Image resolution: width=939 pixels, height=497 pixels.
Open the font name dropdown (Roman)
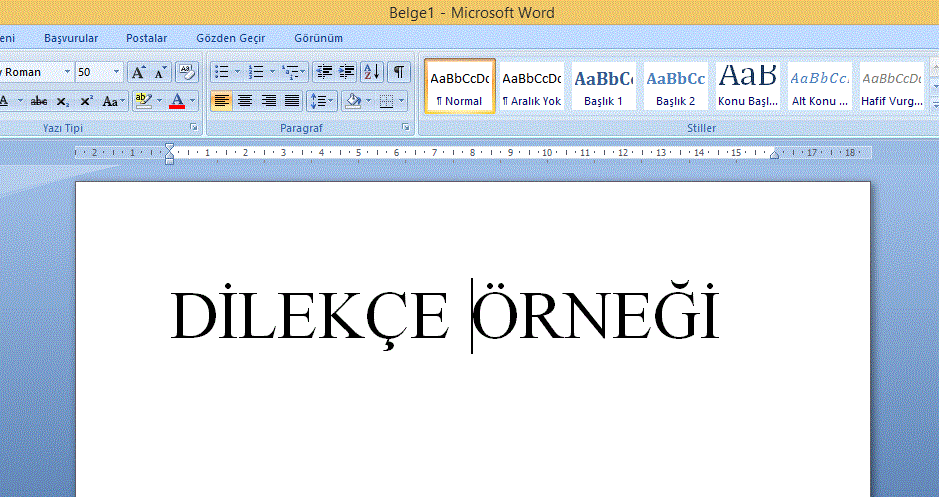[67, 72]
